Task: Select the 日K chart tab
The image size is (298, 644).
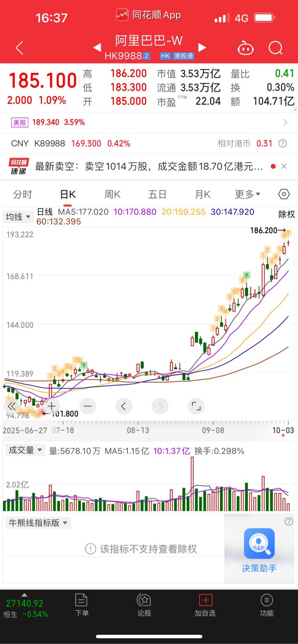Action: point(68,194)
